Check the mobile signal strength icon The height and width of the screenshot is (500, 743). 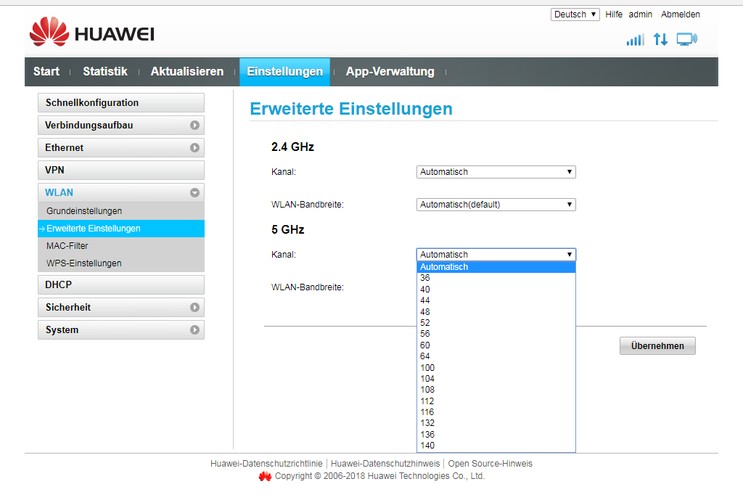coord(635,40)
